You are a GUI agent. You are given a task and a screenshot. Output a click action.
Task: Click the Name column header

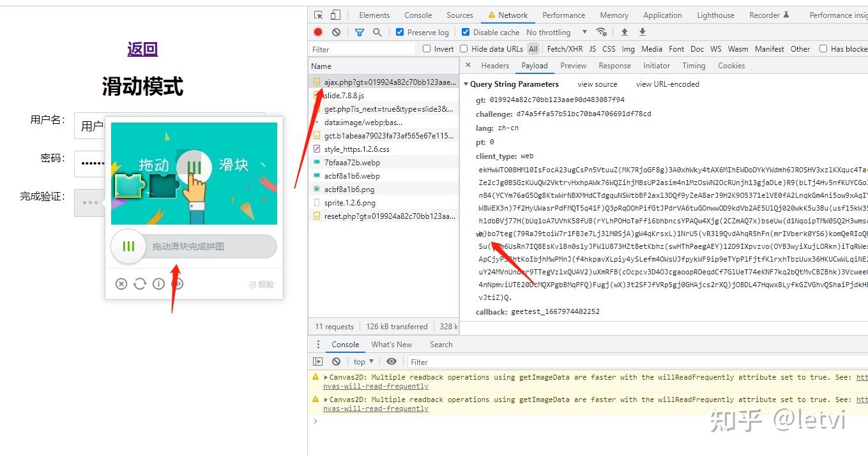click(383, 66)
